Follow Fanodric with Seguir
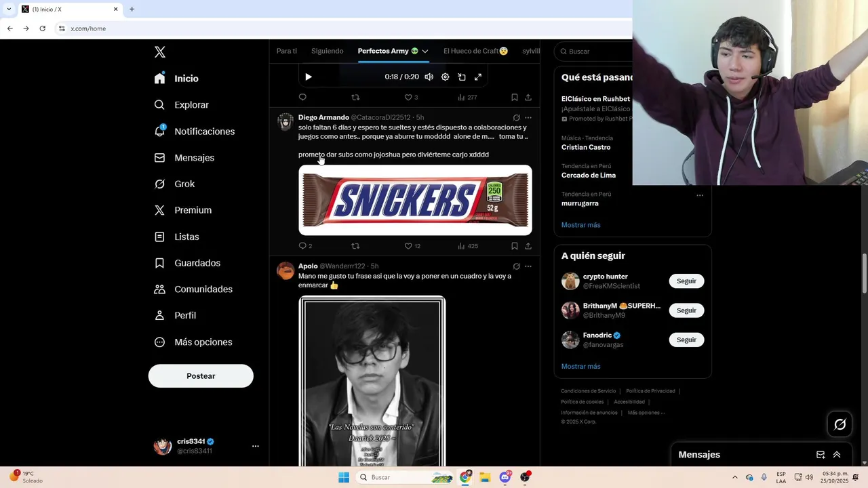The height and width of the screenshot is (488, 868). pyautogui.click(x=686, y=340)
